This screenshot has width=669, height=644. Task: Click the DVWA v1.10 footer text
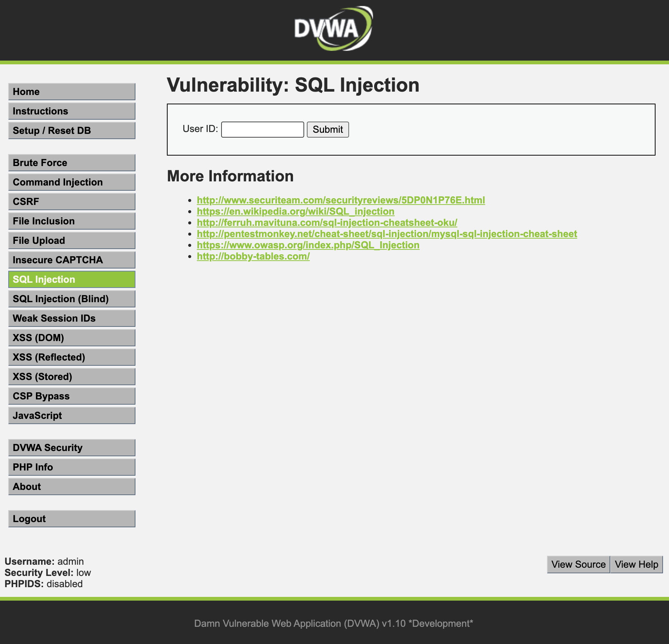coord(334,623)
